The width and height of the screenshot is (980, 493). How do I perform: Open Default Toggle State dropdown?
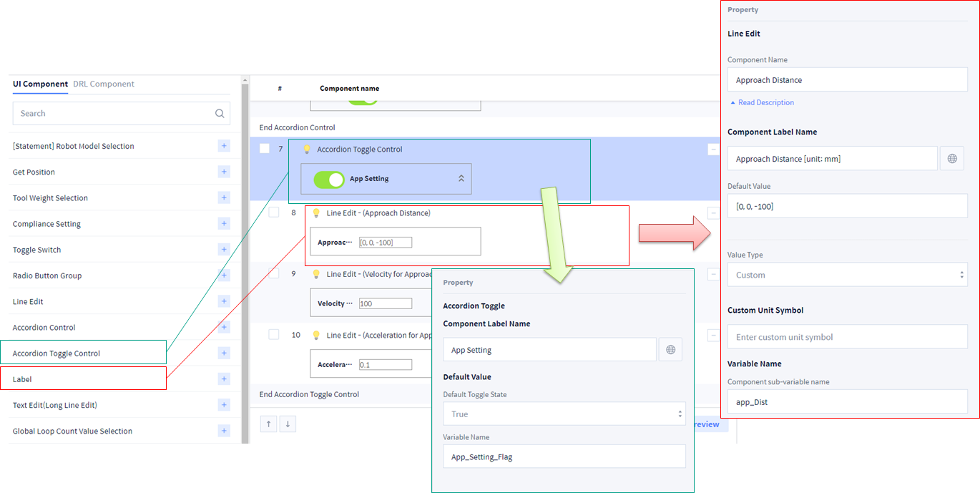tap(564, 414)
